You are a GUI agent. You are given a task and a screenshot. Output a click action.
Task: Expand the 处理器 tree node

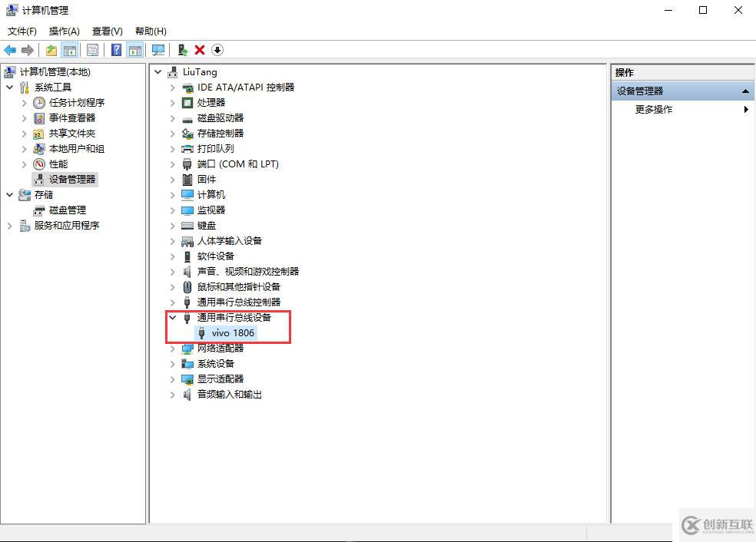171,102
